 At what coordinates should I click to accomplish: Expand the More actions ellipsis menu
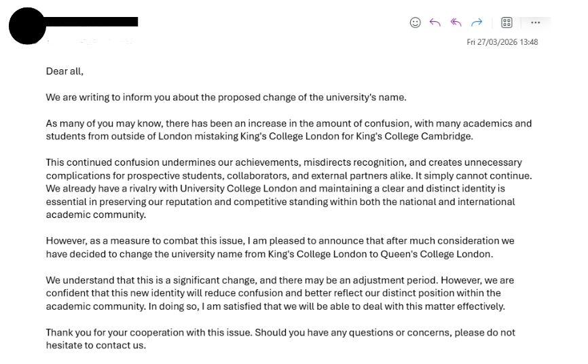[x=535, y=22]
